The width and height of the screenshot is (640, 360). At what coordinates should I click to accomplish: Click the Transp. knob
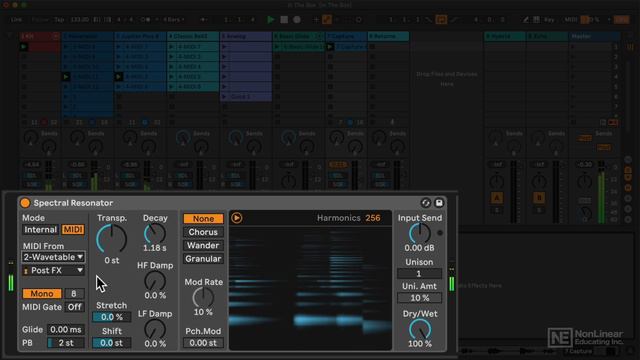click(x=112, y=239)
